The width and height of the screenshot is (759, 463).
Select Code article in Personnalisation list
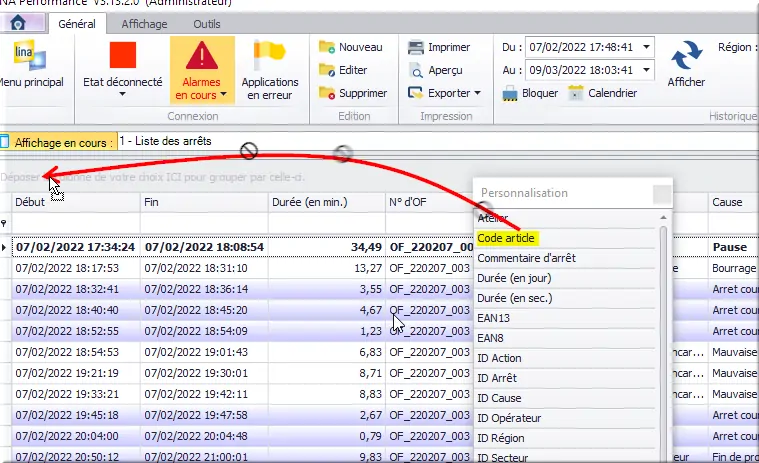point(508,238)
